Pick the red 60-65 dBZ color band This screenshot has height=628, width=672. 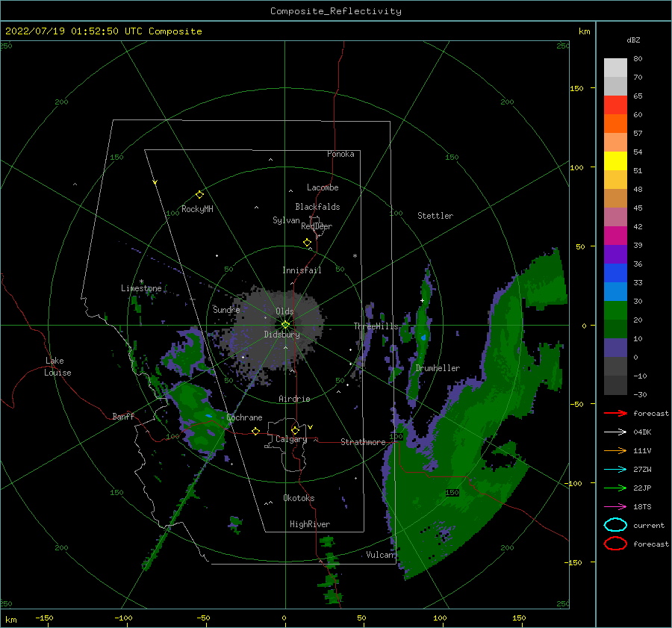click(615, 105)
